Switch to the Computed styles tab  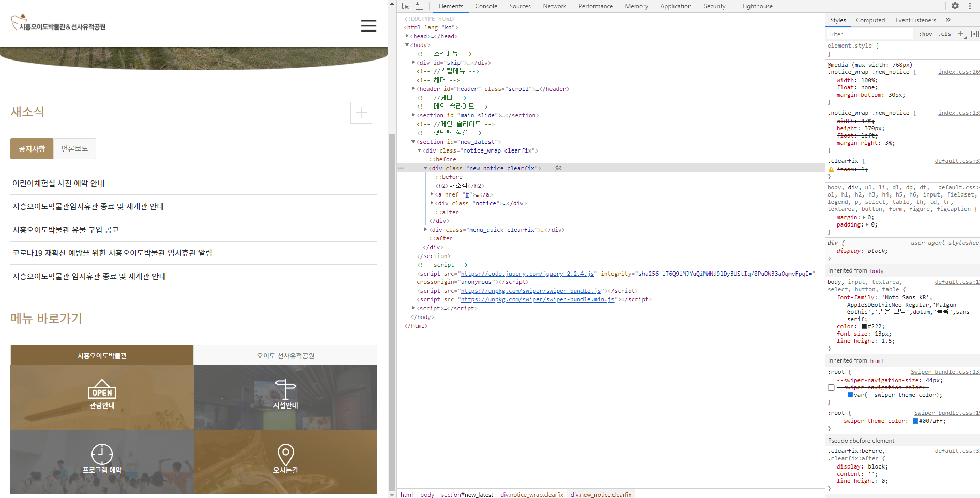click(870, 20)
